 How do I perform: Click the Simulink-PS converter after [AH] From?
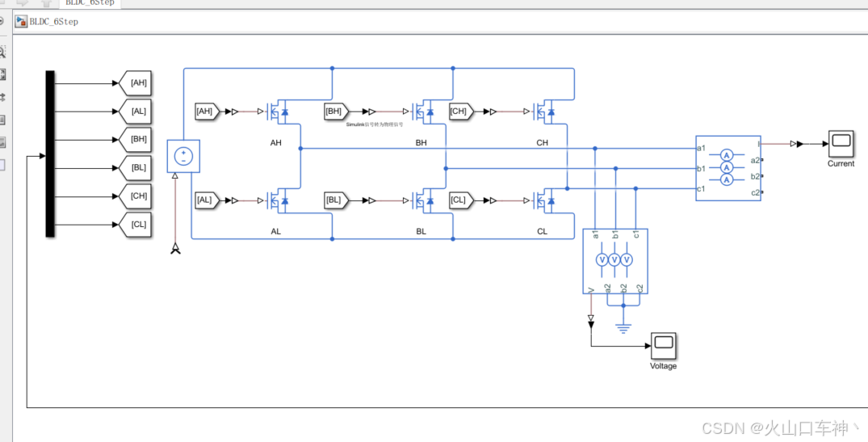[x=235, y=112]
